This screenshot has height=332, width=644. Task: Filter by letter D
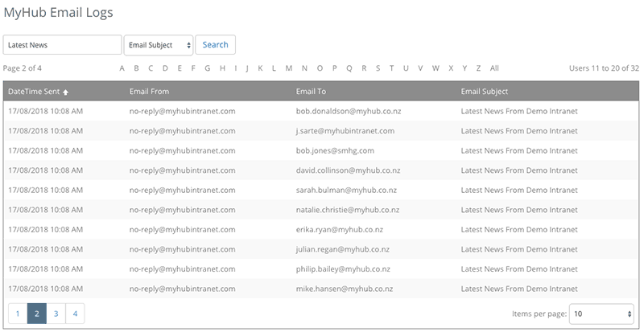click(165, 68)
